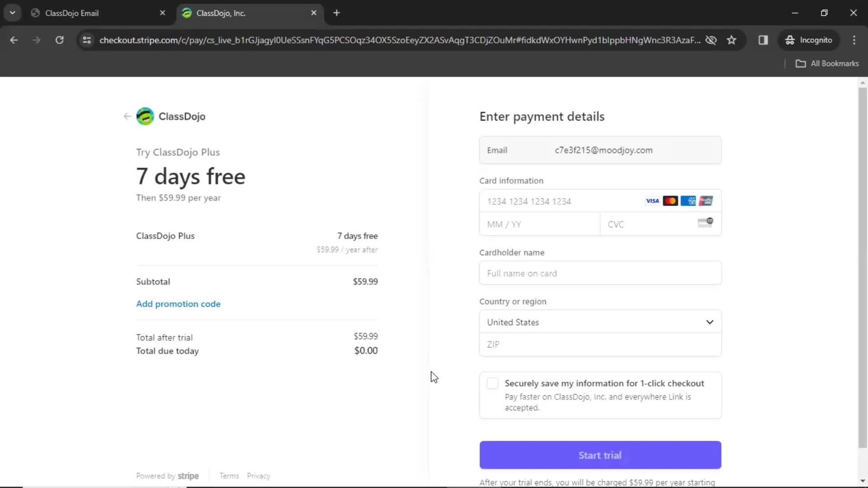Reload the checkout page
Screen dimensions: 868x488
59,40
